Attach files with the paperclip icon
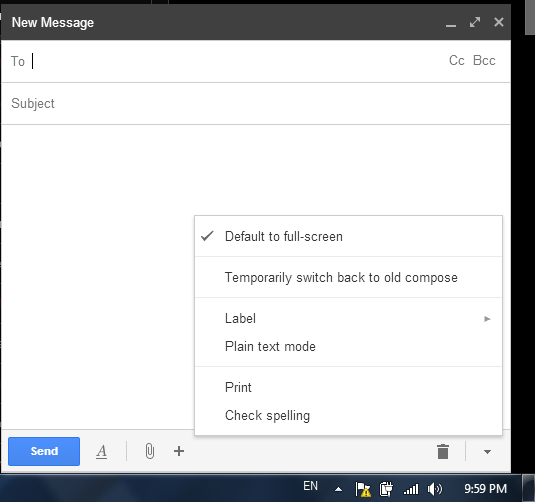 pyautogui.click(x=149, y=451)
